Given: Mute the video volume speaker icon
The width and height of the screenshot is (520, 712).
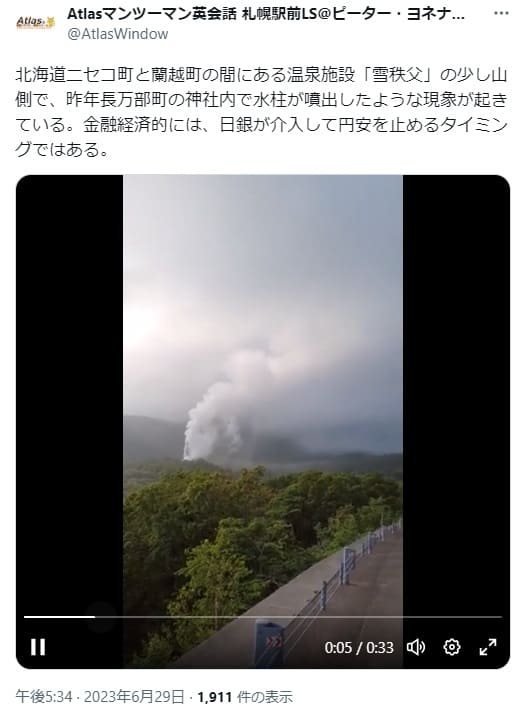Looking at the screenshot, I should click(x=416, y=647).
